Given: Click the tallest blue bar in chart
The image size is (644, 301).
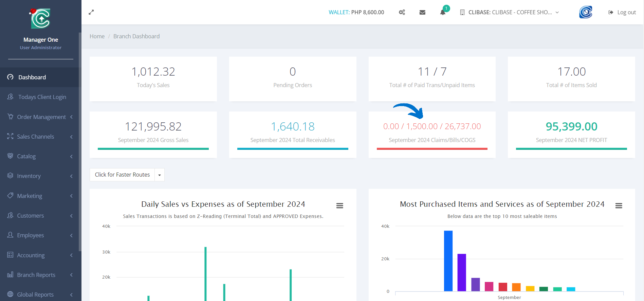Looking at the screenshot, I should click(448, 260).
